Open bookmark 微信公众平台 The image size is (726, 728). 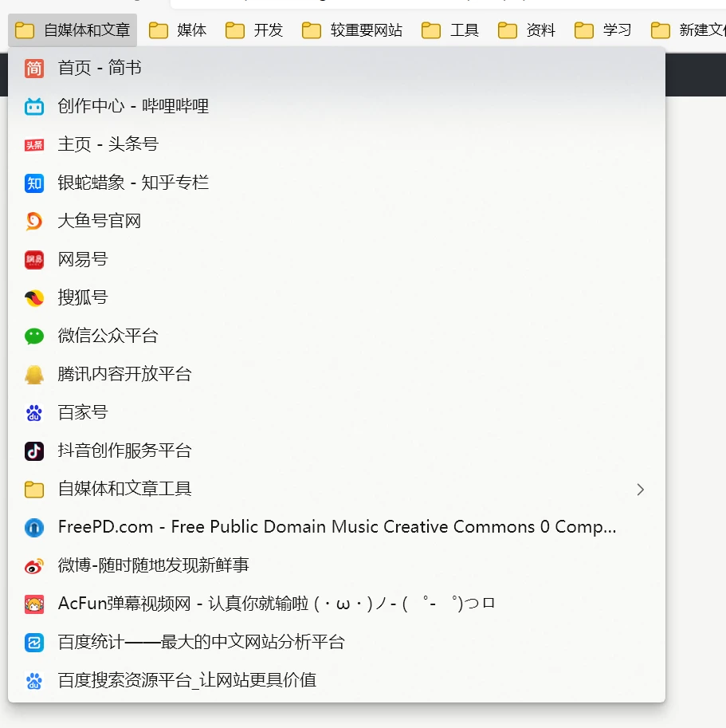point(336,336)
